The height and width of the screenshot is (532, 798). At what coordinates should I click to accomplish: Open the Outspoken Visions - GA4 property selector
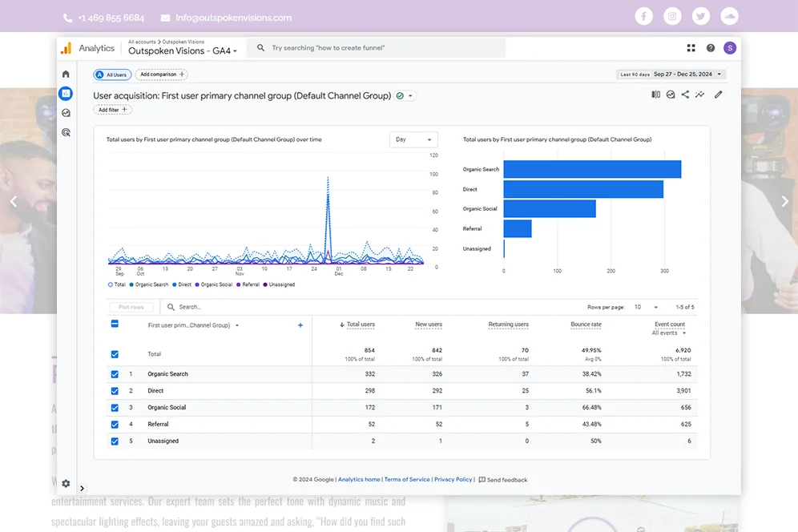[x=183, y=51]
